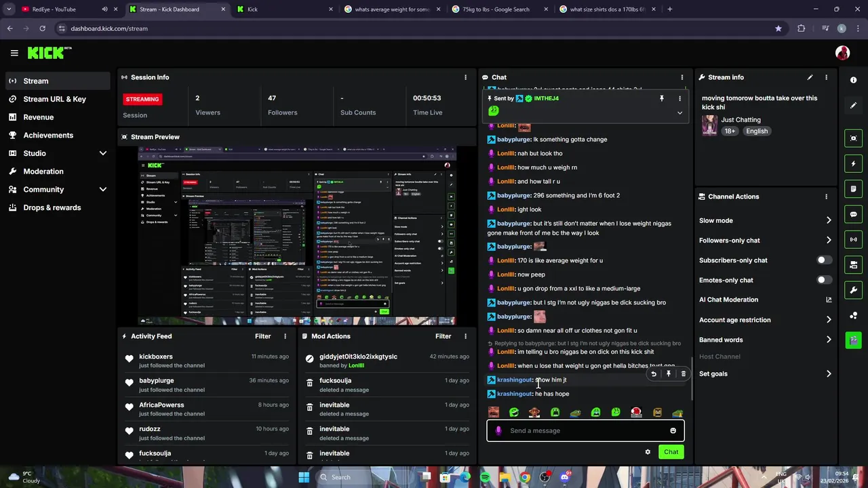Toggle the chat bubble widget icon
The image size is (868, 488).
(x=853, y=214)
